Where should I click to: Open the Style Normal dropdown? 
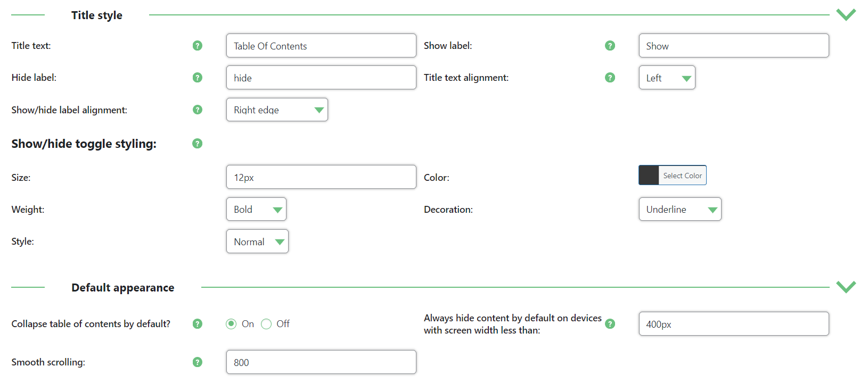(x=257, y=242)
